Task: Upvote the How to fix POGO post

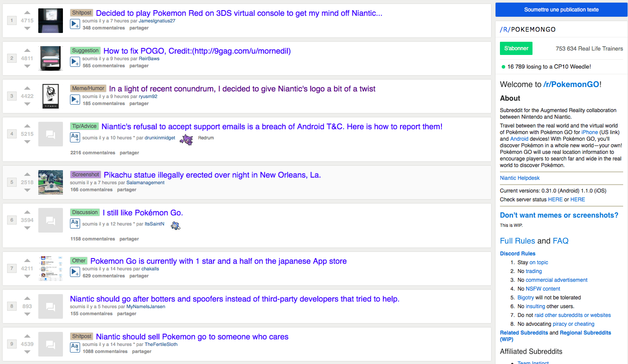Action: click(x=27, y=51)
